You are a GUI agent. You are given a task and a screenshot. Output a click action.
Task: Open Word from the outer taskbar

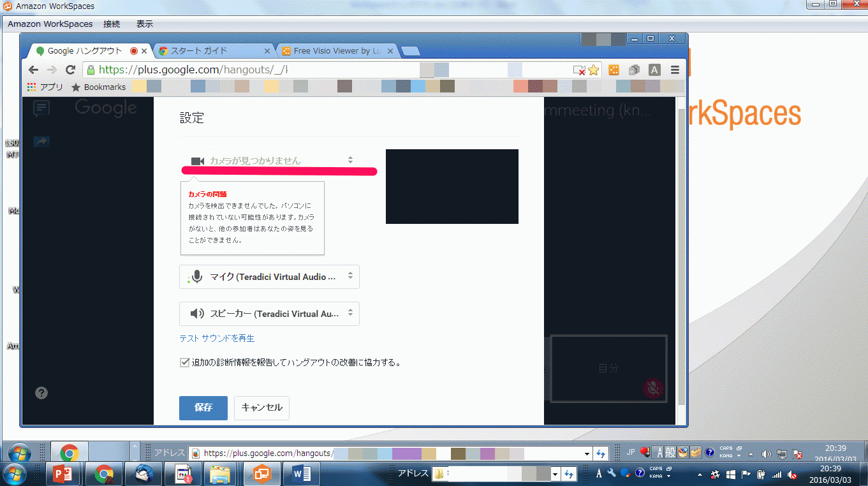click(301, 474)
